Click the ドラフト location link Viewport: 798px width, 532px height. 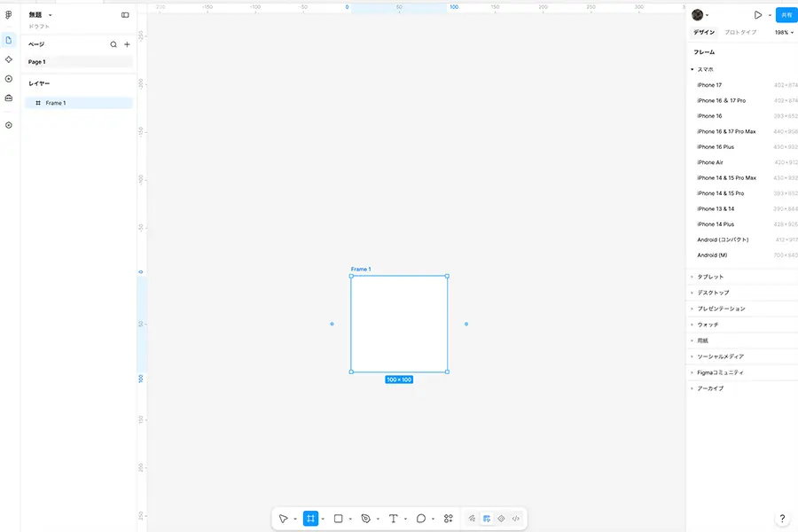pos(39,27)
